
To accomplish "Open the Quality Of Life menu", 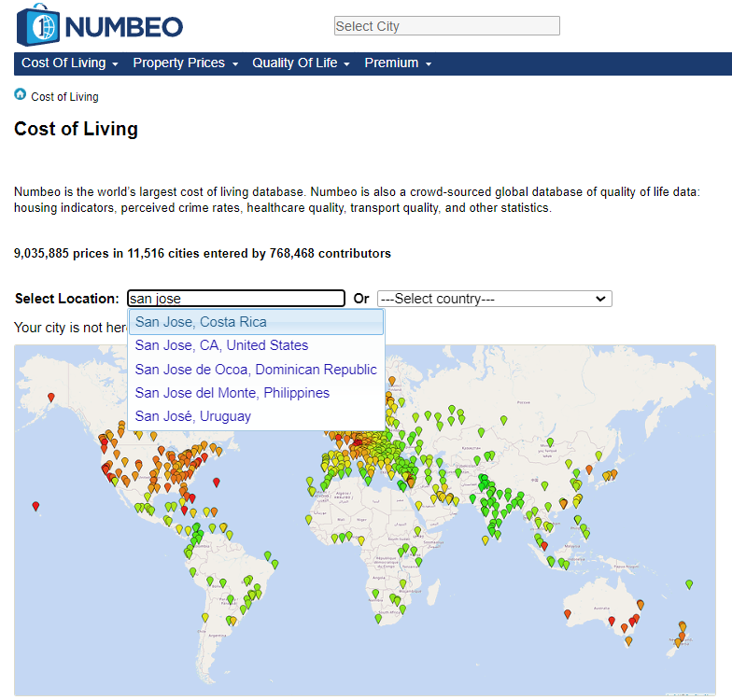I will [x=301, y=63].
